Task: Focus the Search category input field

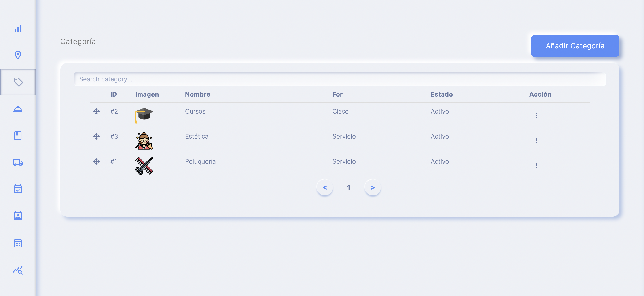Action: point(340,79)
